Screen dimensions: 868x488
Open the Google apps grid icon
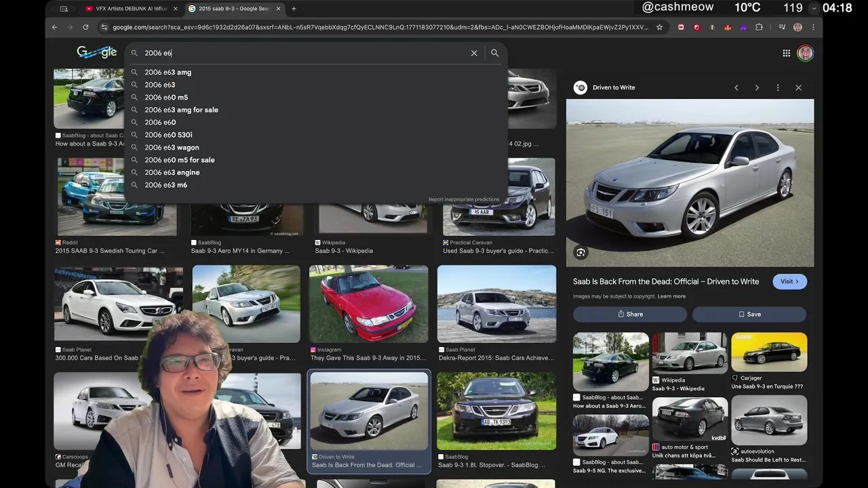click(786, 53)
